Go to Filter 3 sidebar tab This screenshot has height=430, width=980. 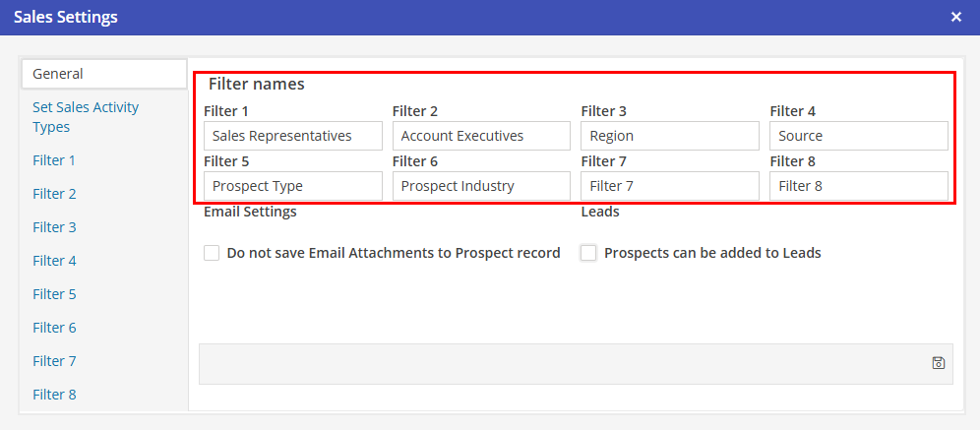pyautogui.click(x=54, y=227)
